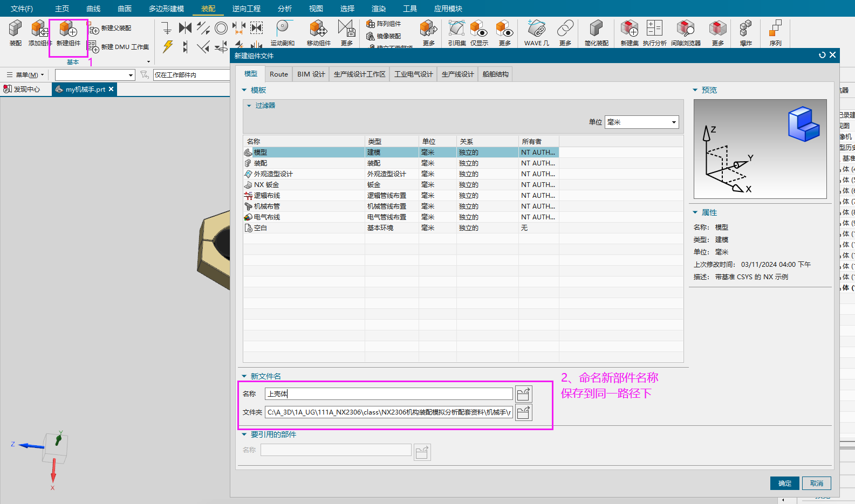Select the 装配 template row
855x504 pixels.
401,163
